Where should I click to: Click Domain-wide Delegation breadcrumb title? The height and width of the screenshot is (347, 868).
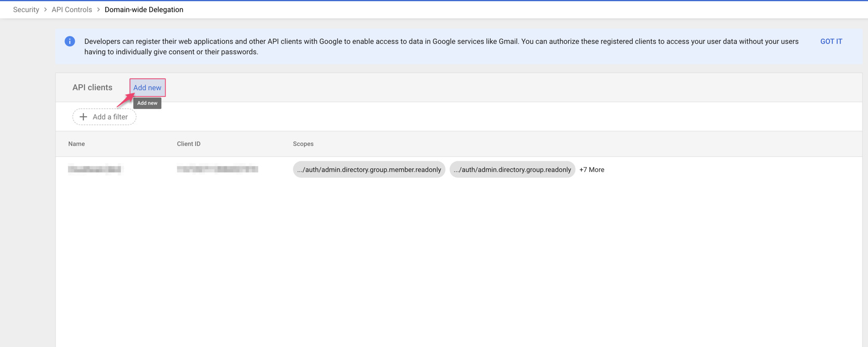pyautogui.click(x=144, y=10)
